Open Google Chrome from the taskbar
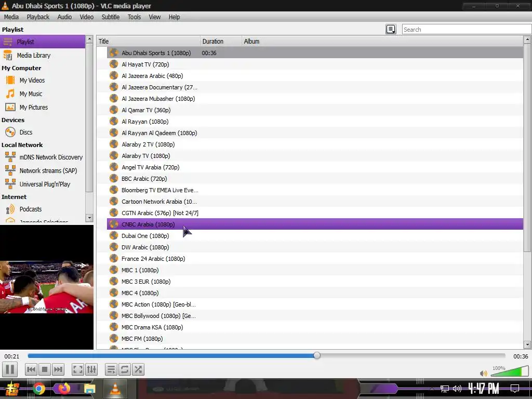532x399 pixels. coord(39,389)
